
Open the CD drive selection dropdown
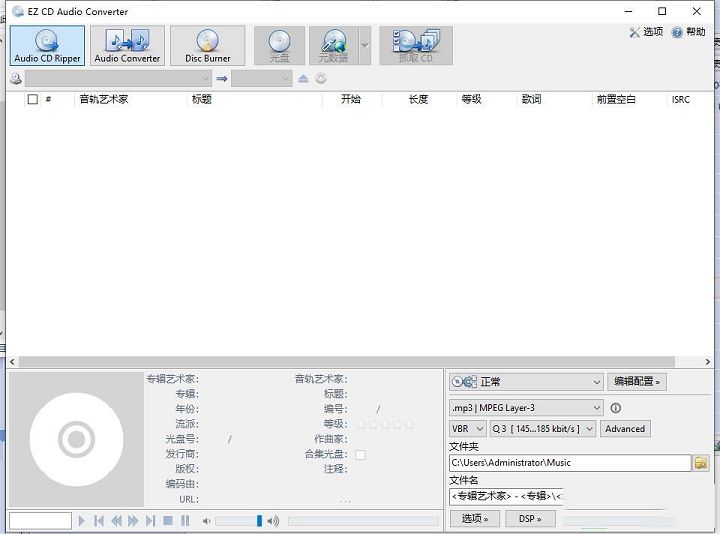[x=118, y=79]
